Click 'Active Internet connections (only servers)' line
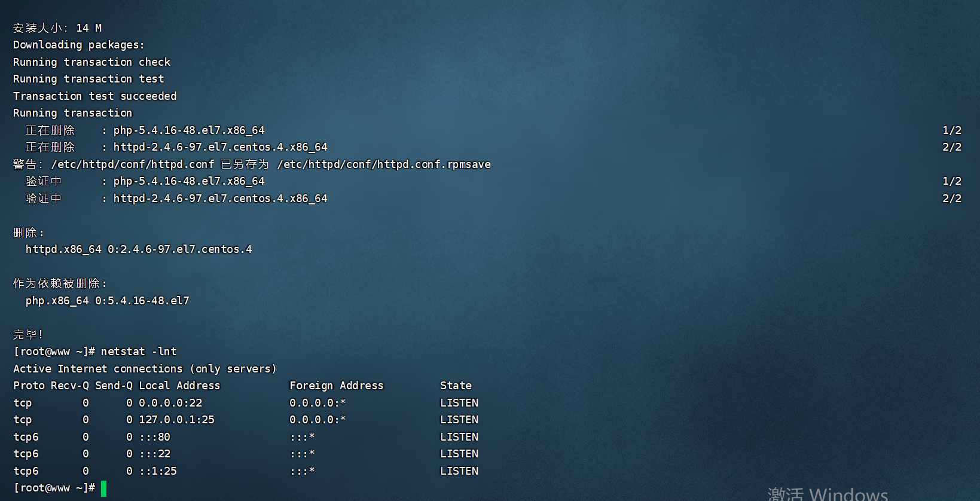This screenshot has height=501, width=980. coord(145,369)
